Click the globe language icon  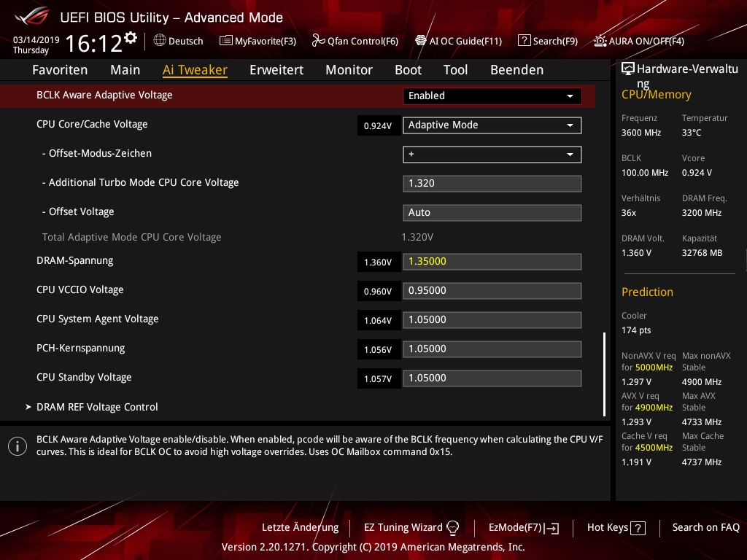(160, 41)
